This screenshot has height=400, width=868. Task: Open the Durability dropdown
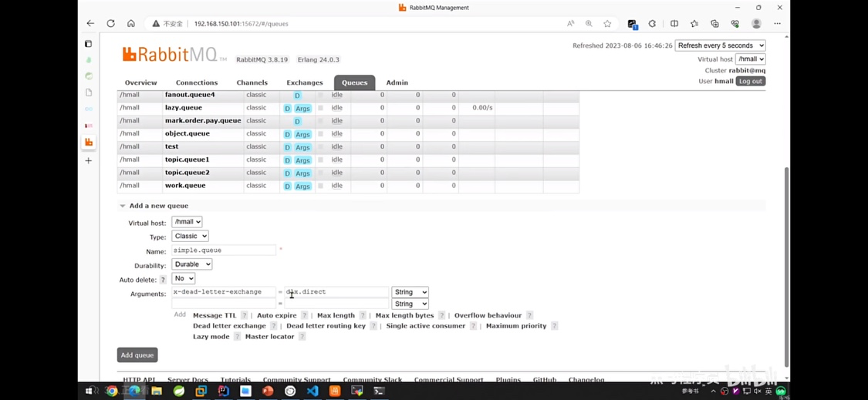[x=192, y=264]
